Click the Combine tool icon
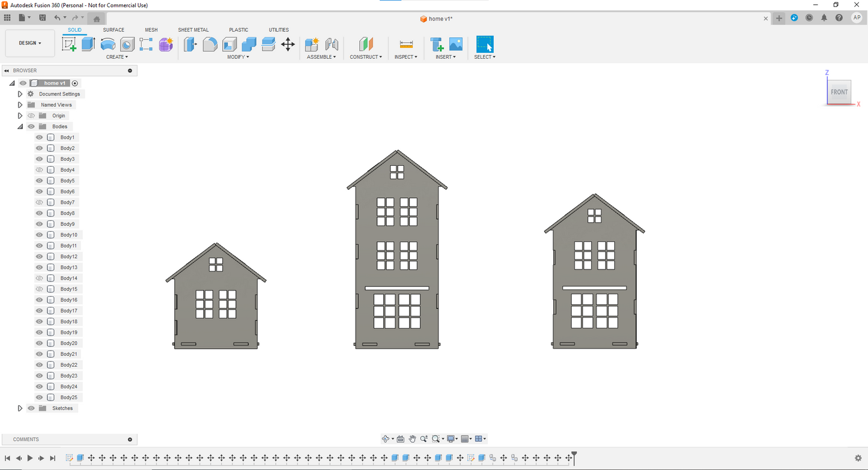The width and height of the screenshot is (868, 470). tap(249, 44)
